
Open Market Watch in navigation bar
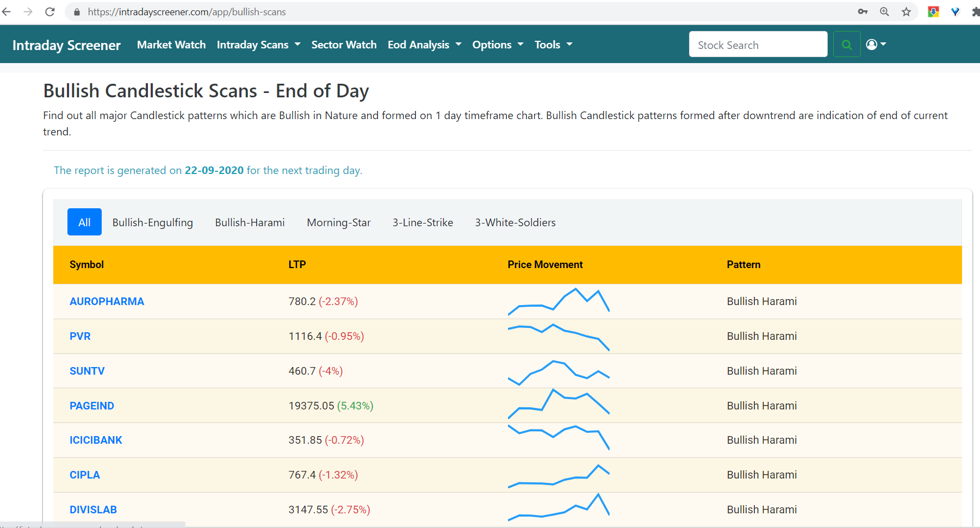click(171, 45)
